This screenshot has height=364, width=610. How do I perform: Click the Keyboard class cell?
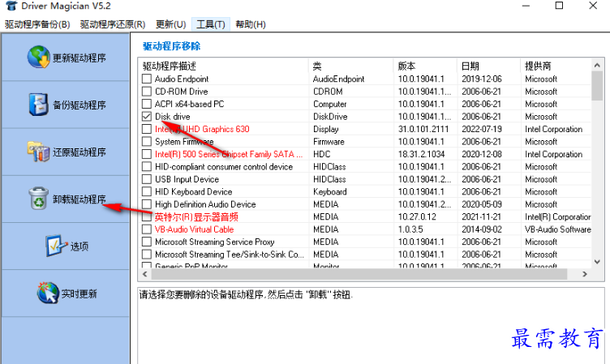point(329,191)
